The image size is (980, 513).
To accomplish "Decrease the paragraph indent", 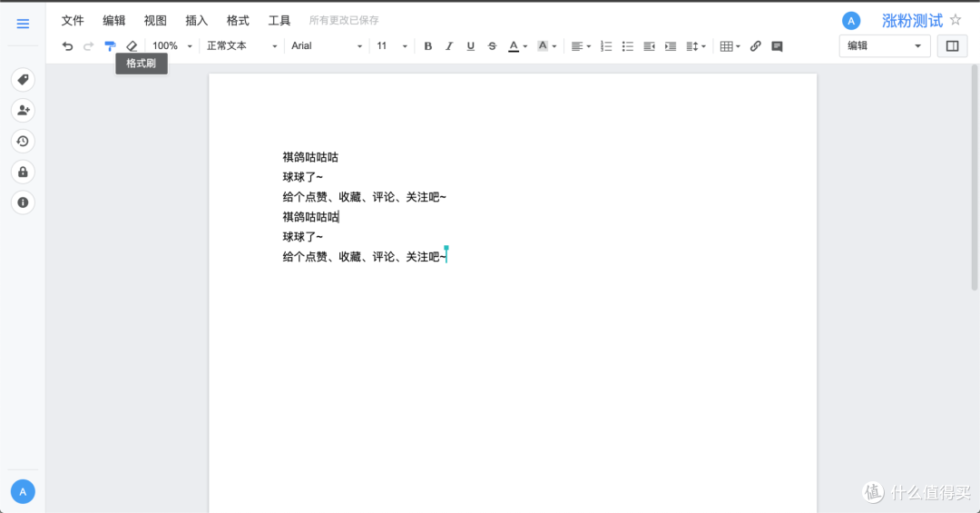I will point(649,46).
